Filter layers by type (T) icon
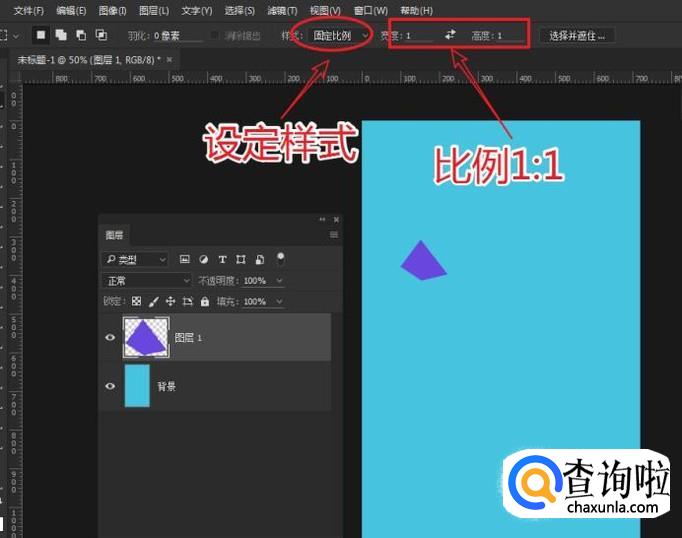 pyautogui.click(x=222, y=259)
